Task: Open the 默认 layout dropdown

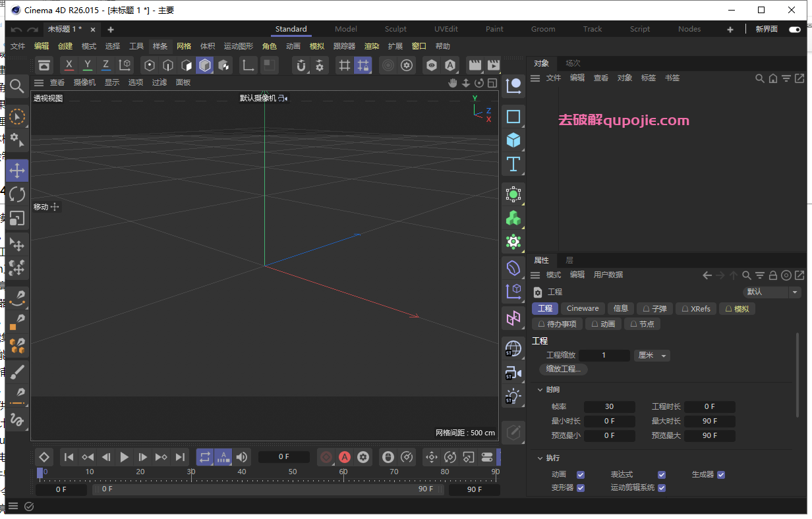Action: tap(771, 292)
